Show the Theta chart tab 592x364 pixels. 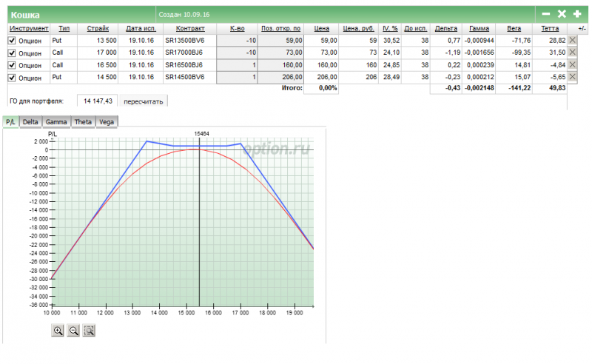click(x=83, y=122)
